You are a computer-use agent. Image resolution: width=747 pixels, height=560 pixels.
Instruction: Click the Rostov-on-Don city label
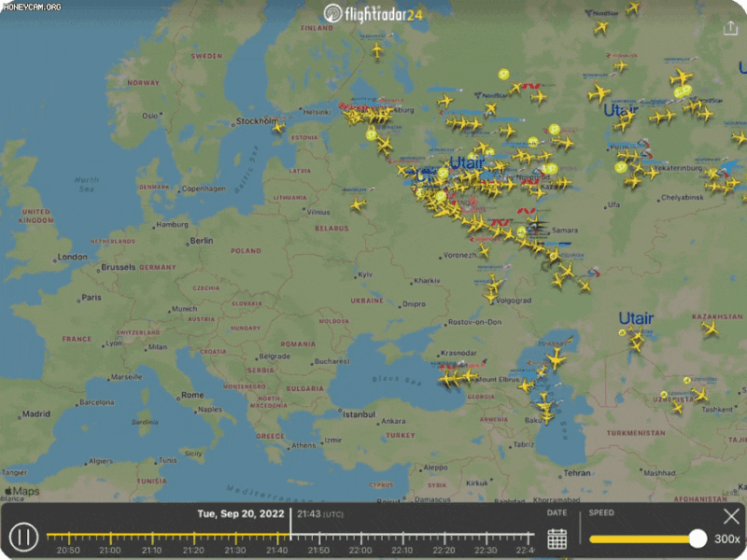point(473,322)
